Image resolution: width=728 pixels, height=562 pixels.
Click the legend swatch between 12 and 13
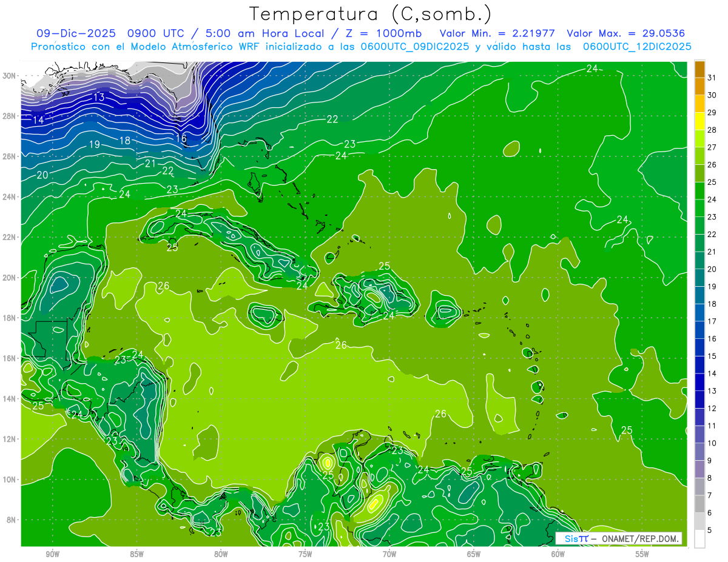(x=699, y=400)
